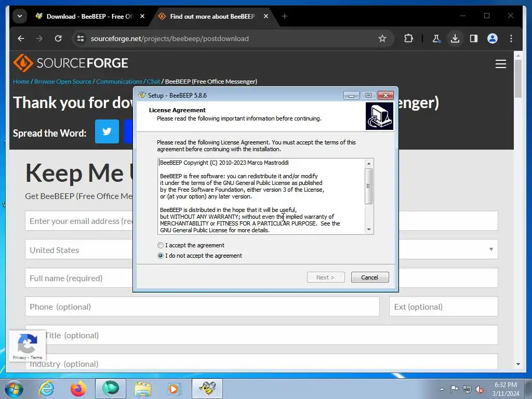Bookmark this page with the star
The height and width of the screenshot is (399, 532).
point(382,38)
